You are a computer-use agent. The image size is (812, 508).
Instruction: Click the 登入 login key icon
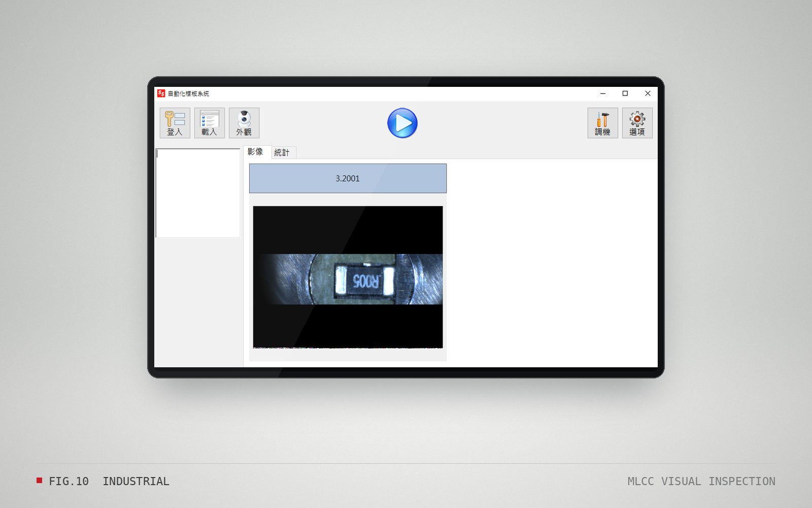[x=175, y=123]
